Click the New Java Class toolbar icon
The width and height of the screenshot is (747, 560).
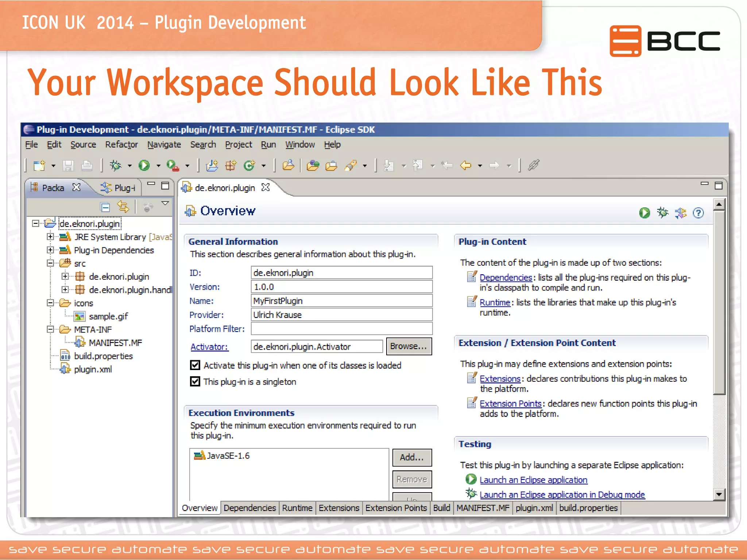249,166
